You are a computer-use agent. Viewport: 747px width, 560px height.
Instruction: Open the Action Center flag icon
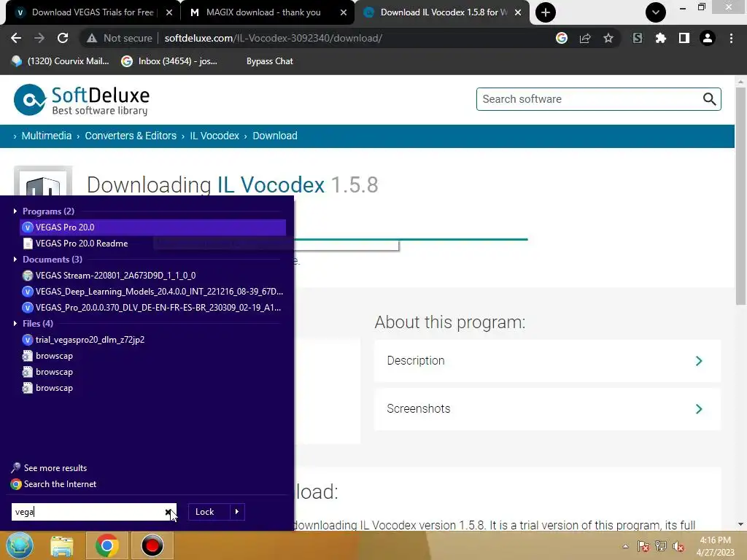[x=643, y=546]
